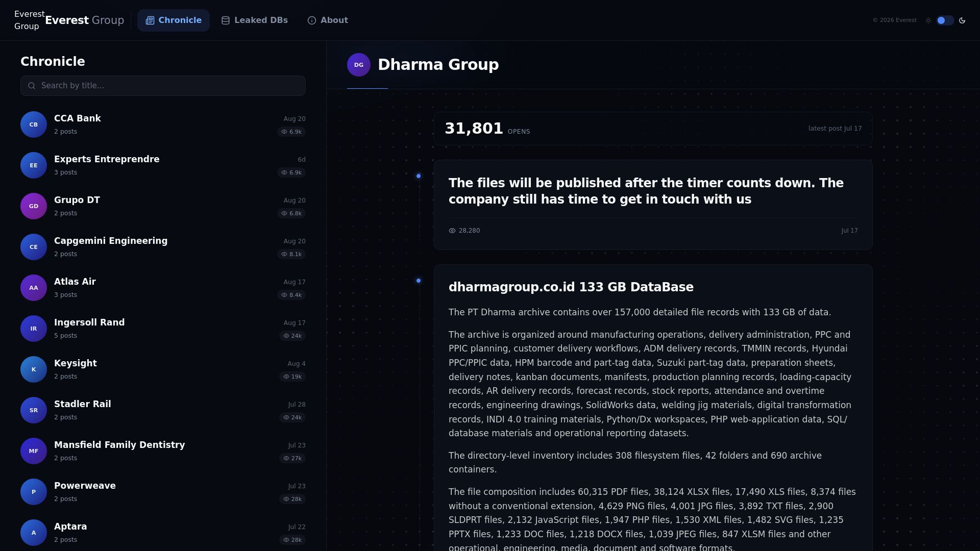Click the Stadler Rail title text

(83, 404)
